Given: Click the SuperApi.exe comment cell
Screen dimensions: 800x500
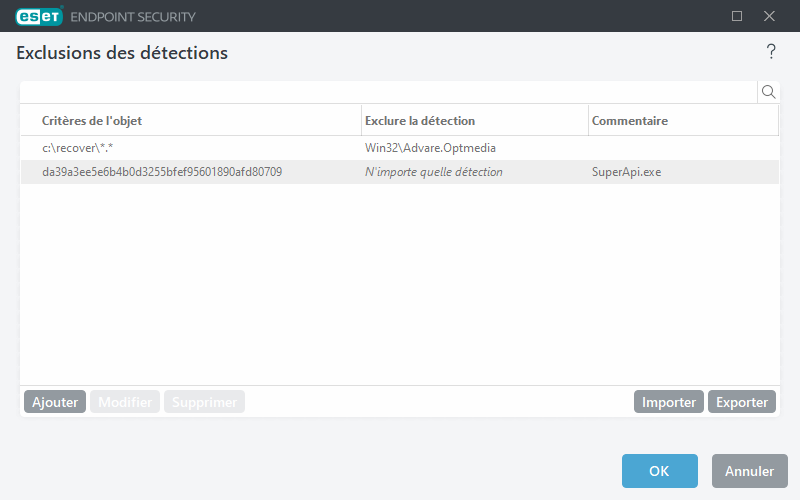Looking at the screenshot, I should (627, 172).
